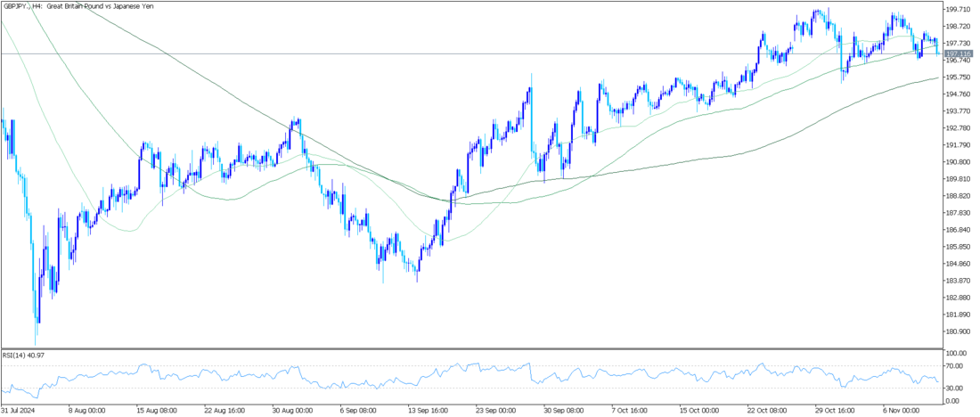
Task: Click the 30 Aug 00:00 time label
Action: coord(292,411)
